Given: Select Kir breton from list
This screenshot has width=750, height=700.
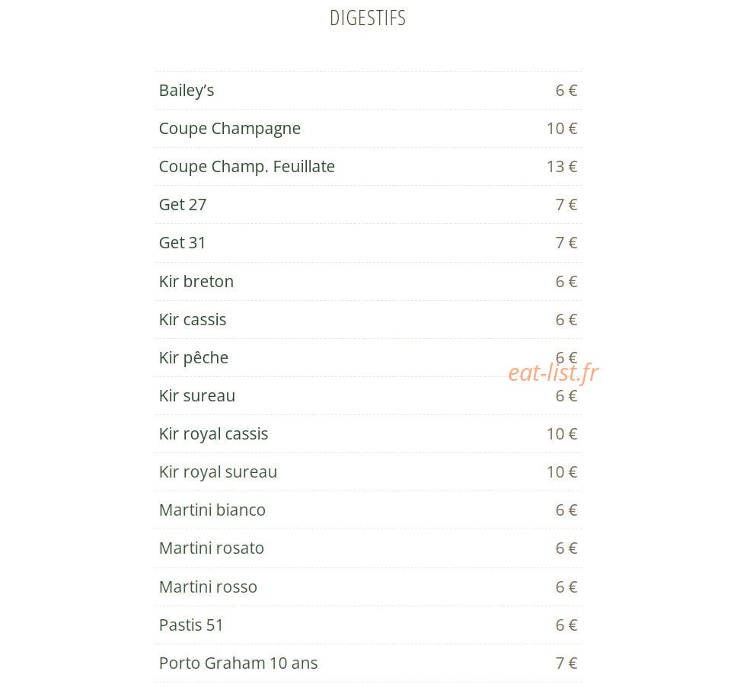Looking at the screenshot, I should pos(369,281).
